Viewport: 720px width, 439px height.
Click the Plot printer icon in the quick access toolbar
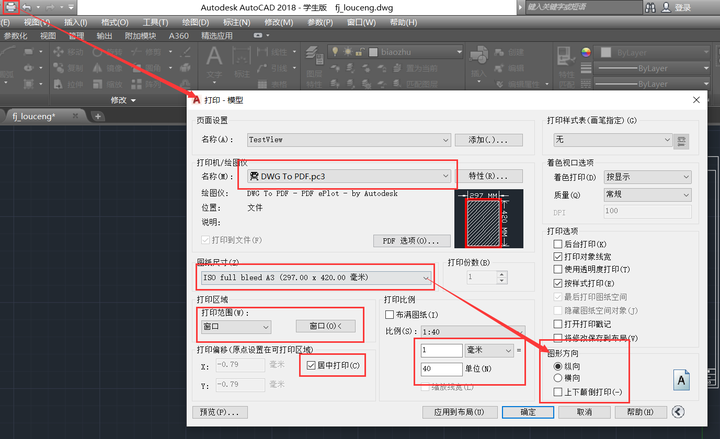[x=11, y=7]
